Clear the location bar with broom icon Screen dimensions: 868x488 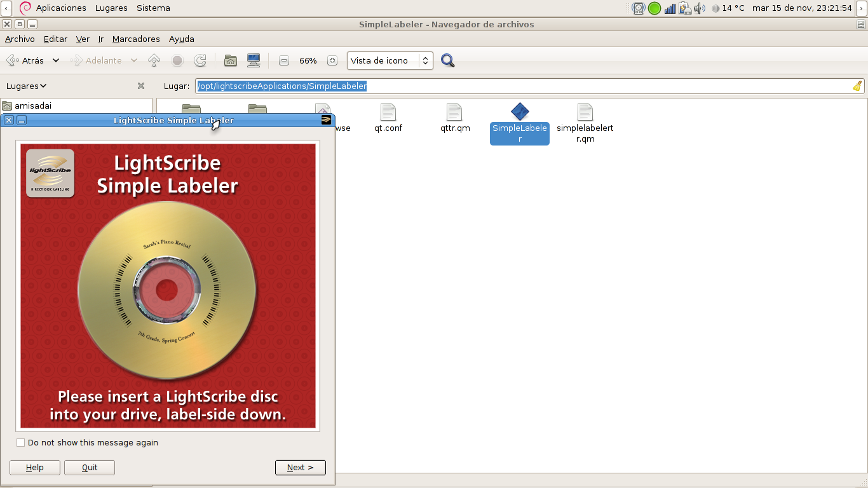857,86
